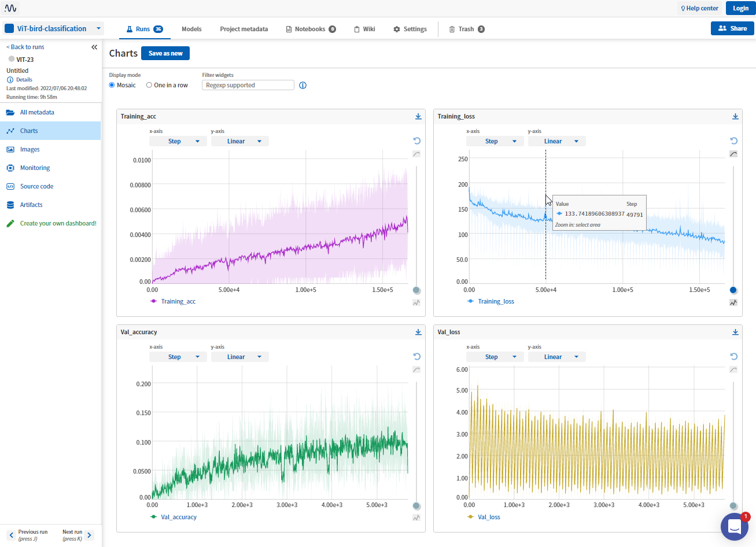Download the Training_acc chart
The height and width of the screenshot is (547, 756).
[x=418, y=116]
